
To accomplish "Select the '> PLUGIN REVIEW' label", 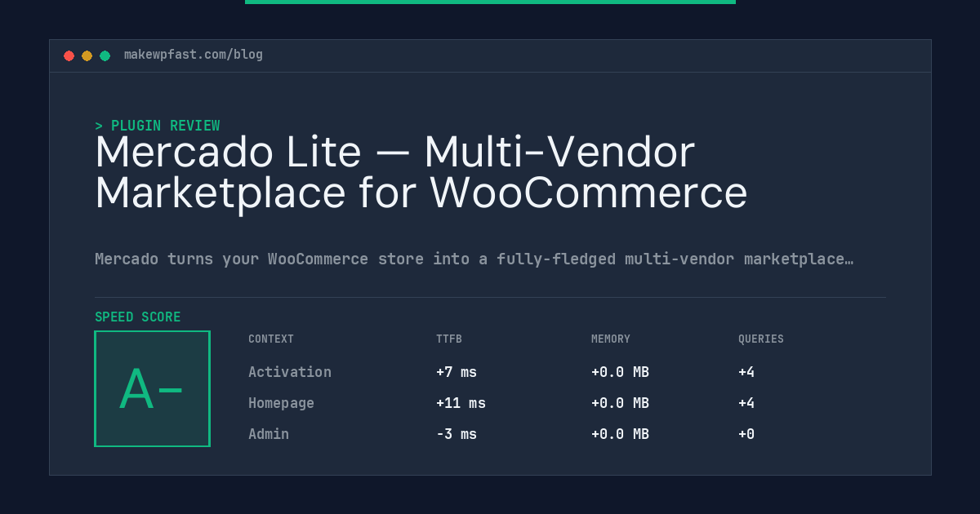I will tap(158, 126).
